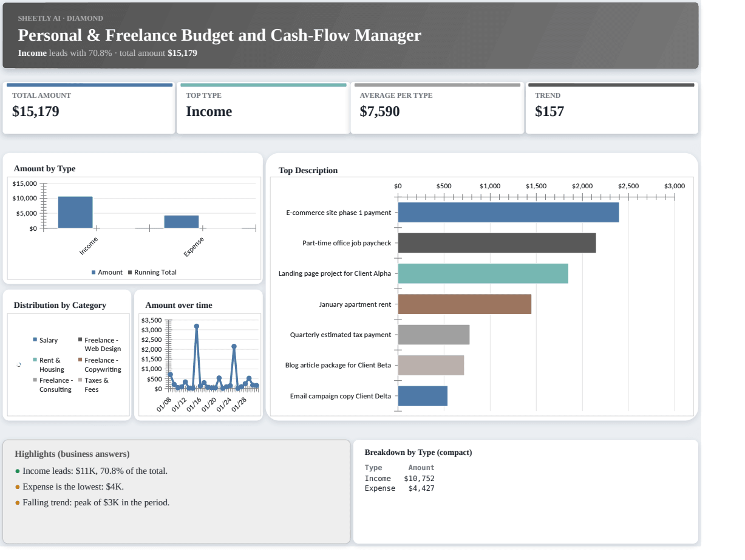Click the Expense $4,427 table row
745x560 pixels.
point(400,488)
